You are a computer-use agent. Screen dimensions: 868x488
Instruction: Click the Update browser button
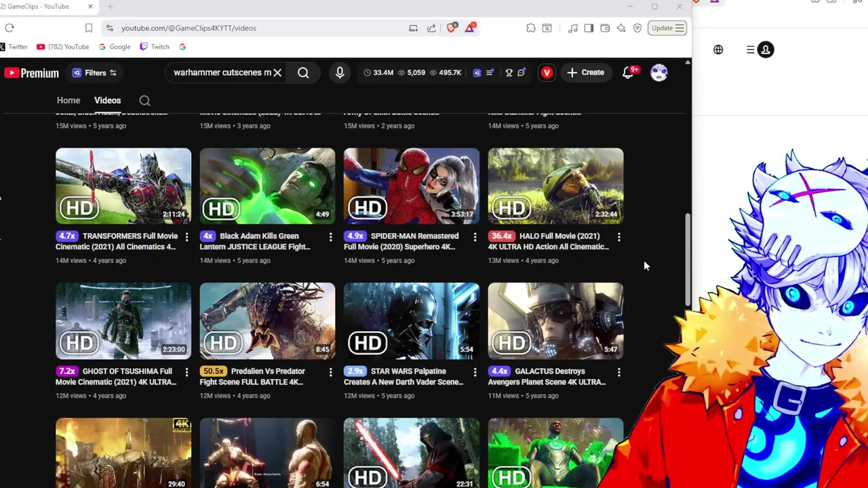(667, 28)
